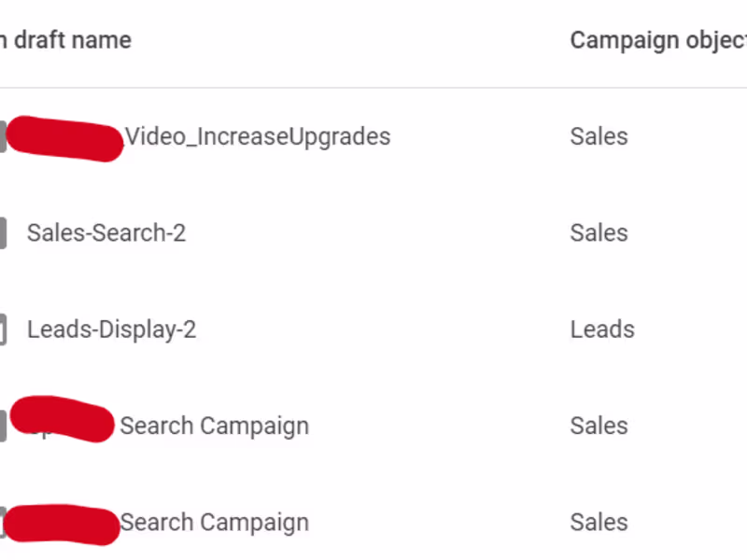Click Sales objective in first Search Campaign row
This screenshot has width=747, height=560.
pos(599,427)
